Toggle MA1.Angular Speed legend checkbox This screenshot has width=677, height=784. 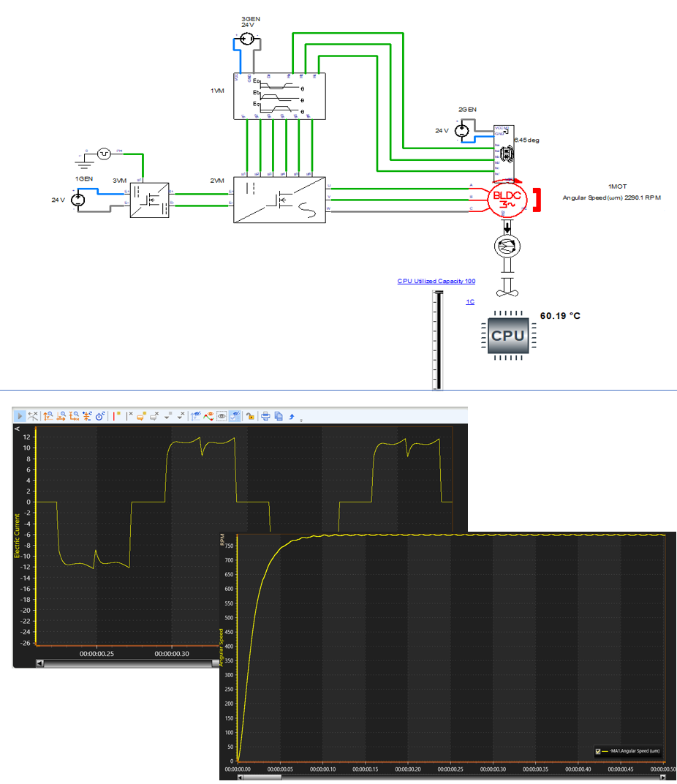[x=598, y=751]
